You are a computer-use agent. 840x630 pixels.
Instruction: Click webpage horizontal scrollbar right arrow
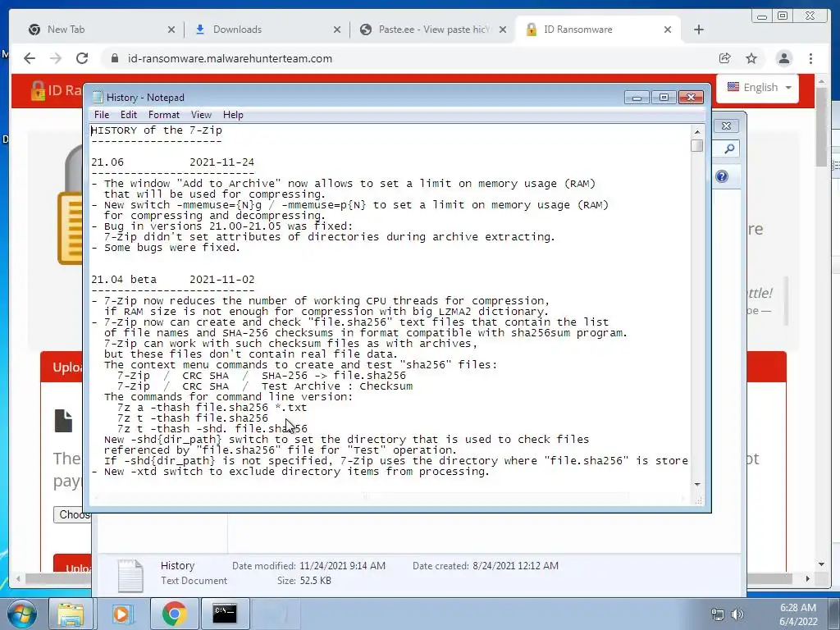click(x=808, y=578)
